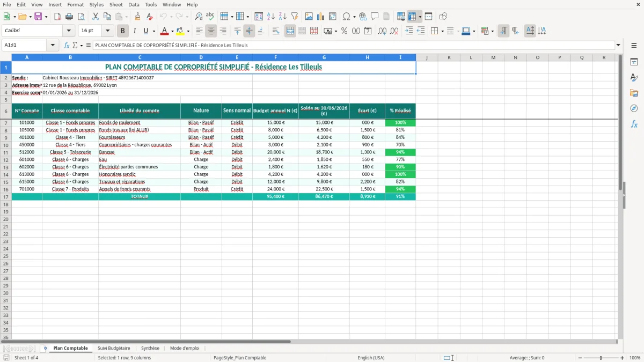Open the Borders dropdown arrow

pyautogui.click(x=442, y=31)
